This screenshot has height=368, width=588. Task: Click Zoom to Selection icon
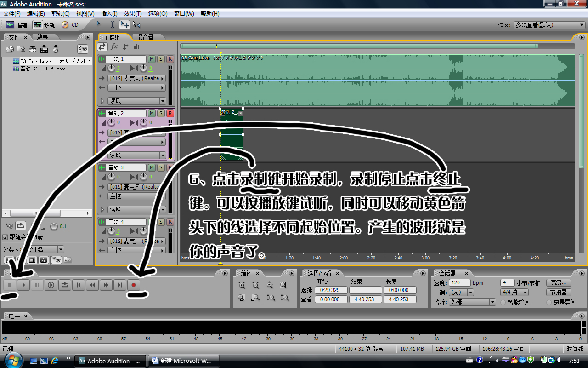point(283,285)
